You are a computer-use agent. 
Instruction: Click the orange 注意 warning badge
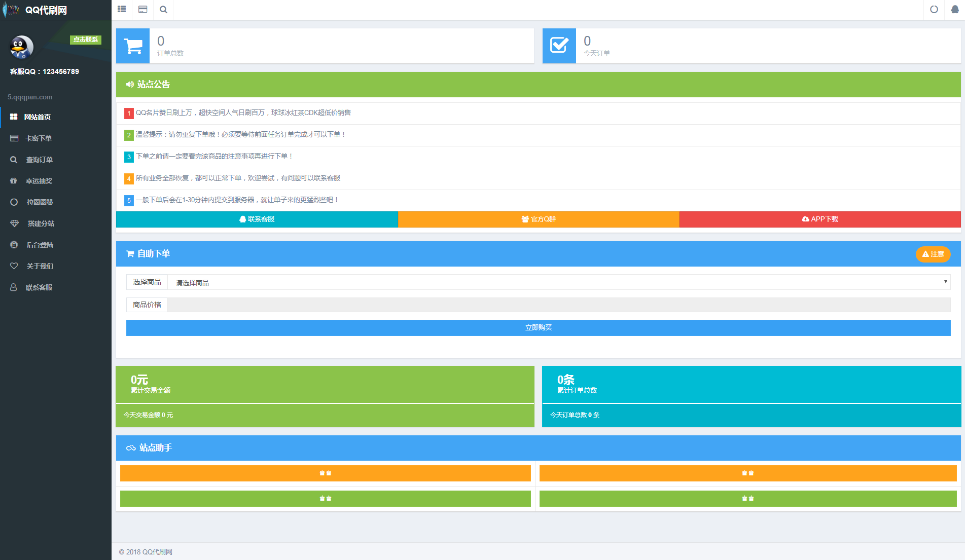coord(933,254)
